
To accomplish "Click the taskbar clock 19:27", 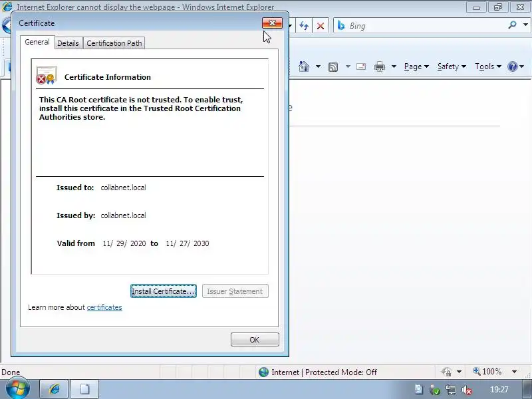I will 499,390.
